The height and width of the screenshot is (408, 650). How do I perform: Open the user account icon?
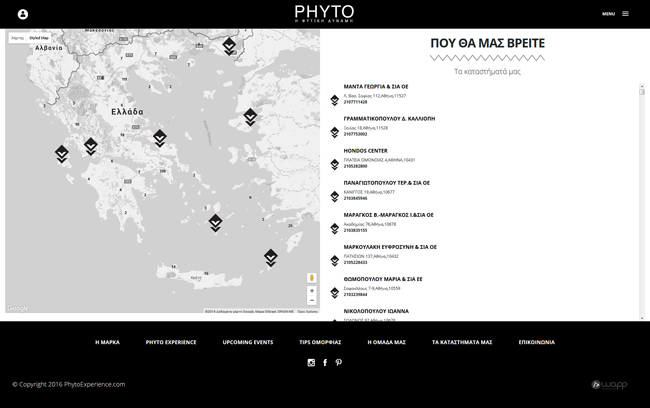pos(23,14)
